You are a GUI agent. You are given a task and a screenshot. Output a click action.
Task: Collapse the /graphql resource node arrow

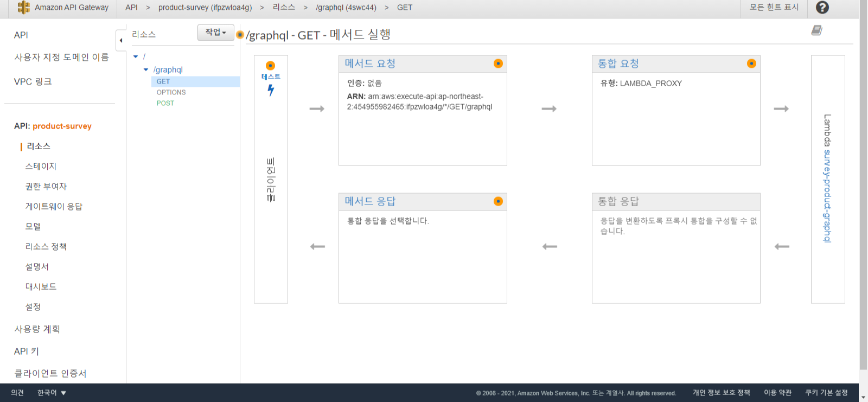[x=146, y=69]
